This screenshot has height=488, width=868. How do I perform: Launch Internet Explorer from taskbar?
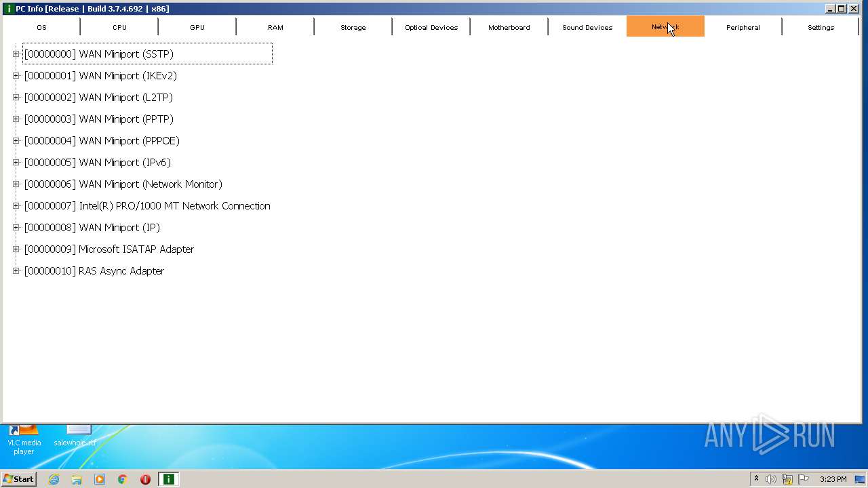tap(54, 479)
